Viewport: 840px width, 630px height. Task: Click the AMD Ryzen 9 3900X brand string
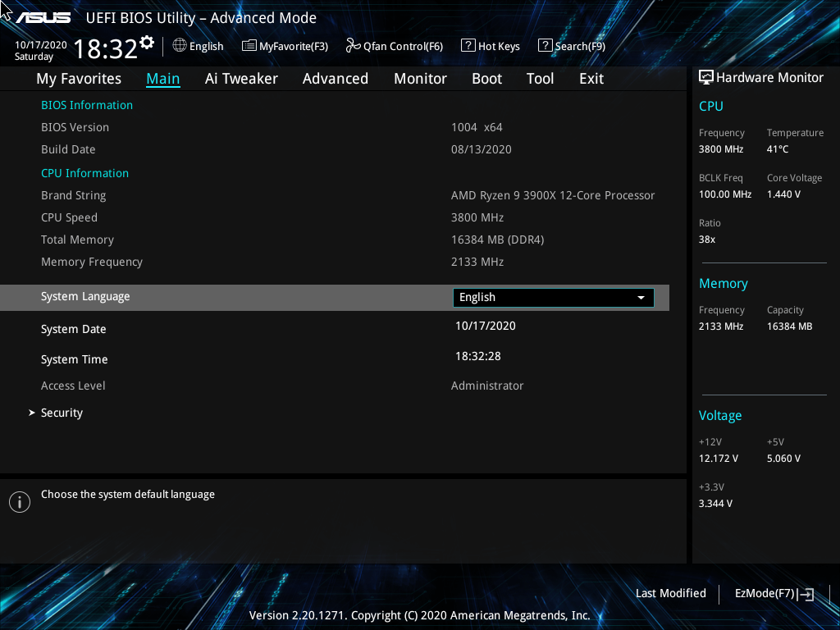(x=553, y=195)
